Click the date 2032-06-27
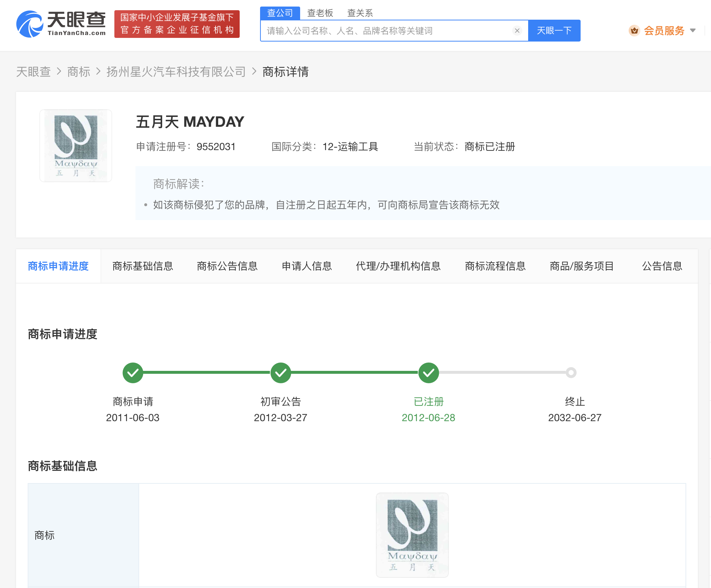The height and width of the screenshot is (588, 711). pos(575,418)
